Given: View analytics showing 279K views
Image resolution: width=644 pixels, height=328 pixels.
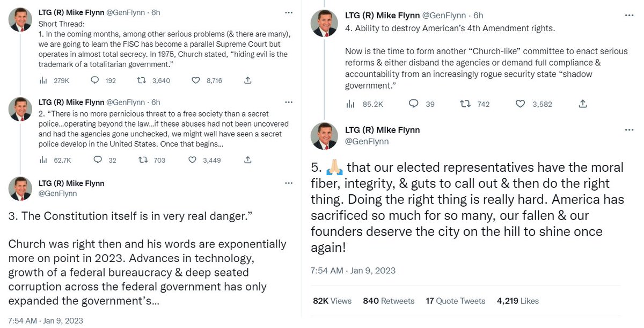Looking at the screenshot, I should point(43,81).
